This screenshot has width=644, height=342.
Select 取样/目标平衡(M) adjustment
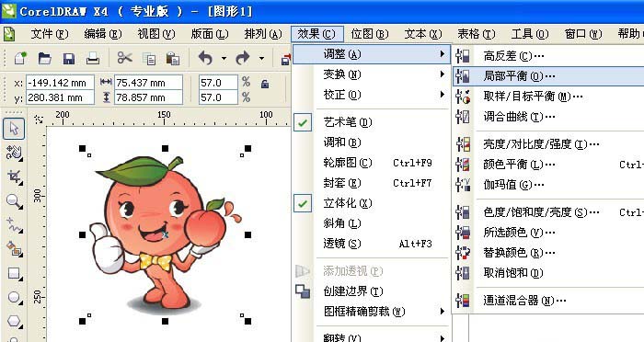pos(548,97)
